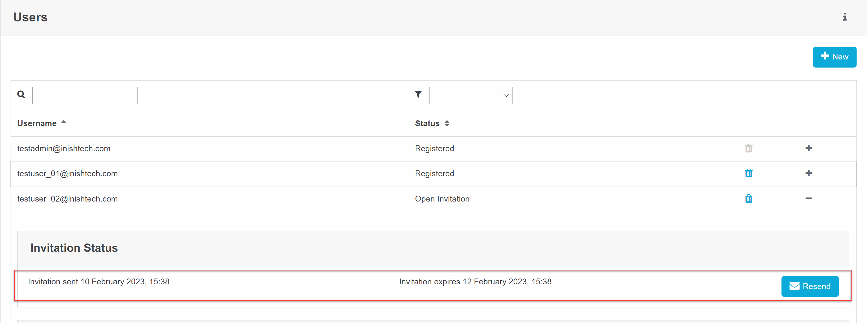Click the filter funnel icon

(x=418, y=95)
